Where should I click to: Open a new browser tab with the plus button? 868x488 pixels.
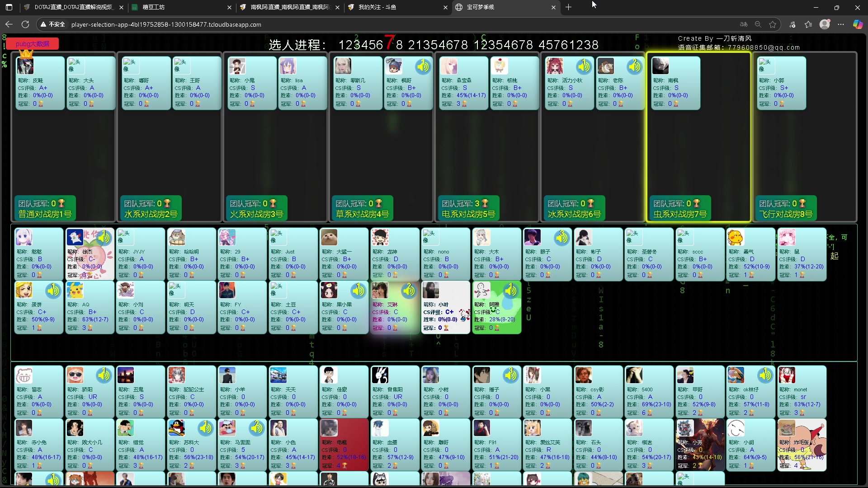(569, 7)
